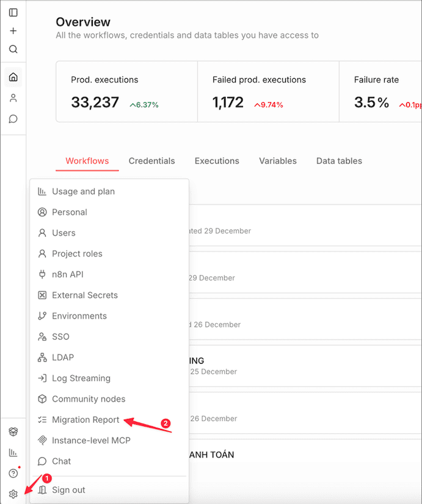Viewport: 422px width, 504px height.
Task: Open the Personal user icon in sidebar
Action: (13, 98)
